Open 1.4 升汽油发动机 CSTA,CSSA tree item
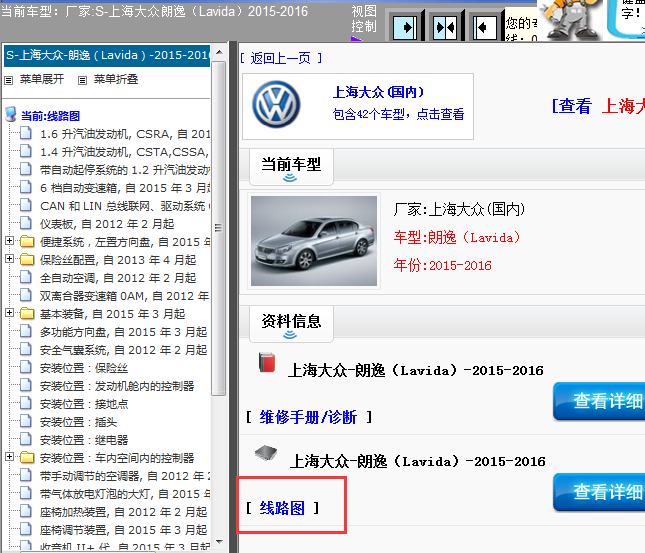Image resolution: width=645 pixels, height=553 pixels. [125, 152]
